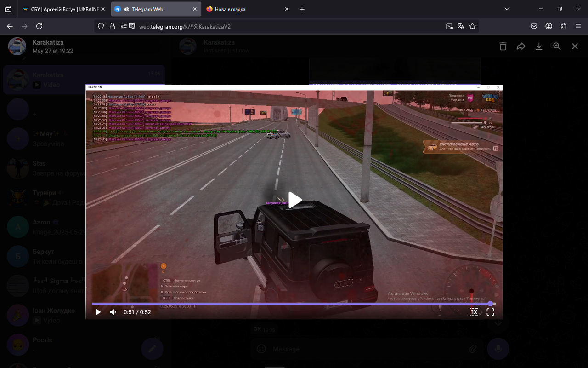Start playback from bottom-bar play icon

coord(98,312)
